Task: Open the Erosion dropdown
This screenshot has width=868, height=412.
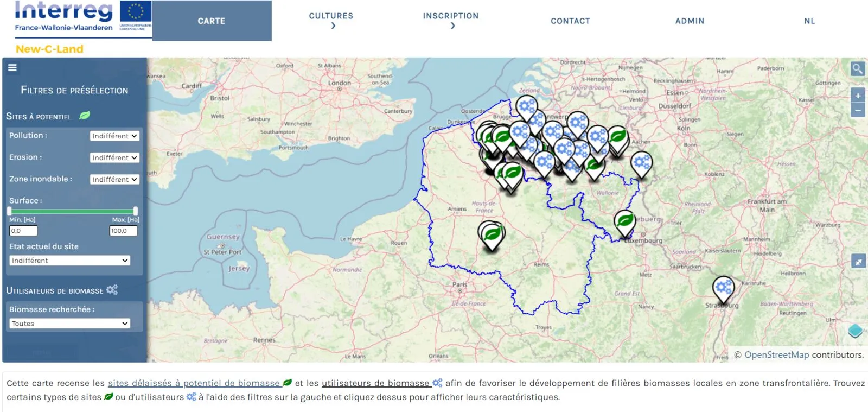Action: tap(114, 157)
